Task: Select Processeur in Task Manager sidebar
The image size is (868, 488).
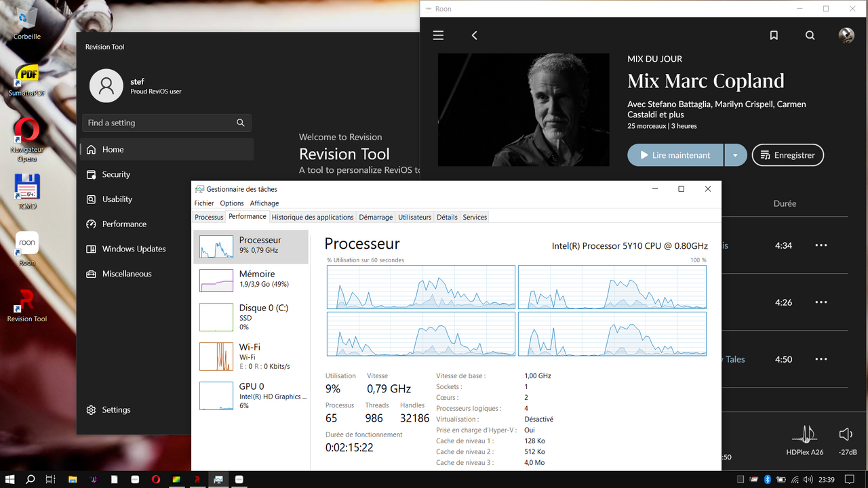Action: (x=252, y=247)
